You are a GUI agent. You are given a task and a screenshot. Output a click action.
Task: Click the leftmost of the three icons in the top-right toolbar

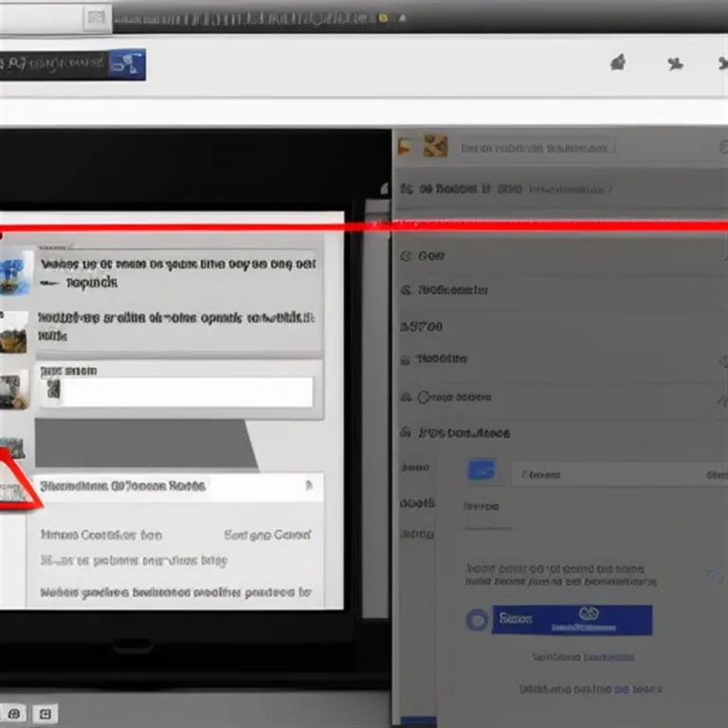click(x=617, y=64)
